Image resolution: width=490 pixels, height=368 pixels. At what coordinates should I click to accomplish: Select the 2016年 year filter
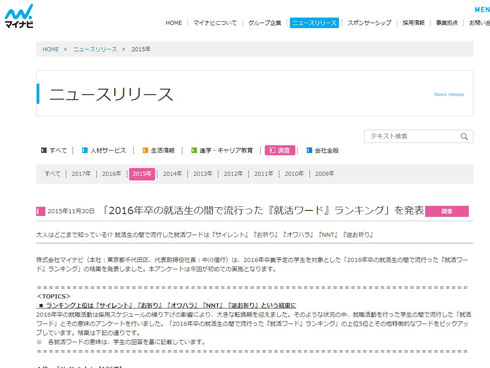[x=111, y=174]
